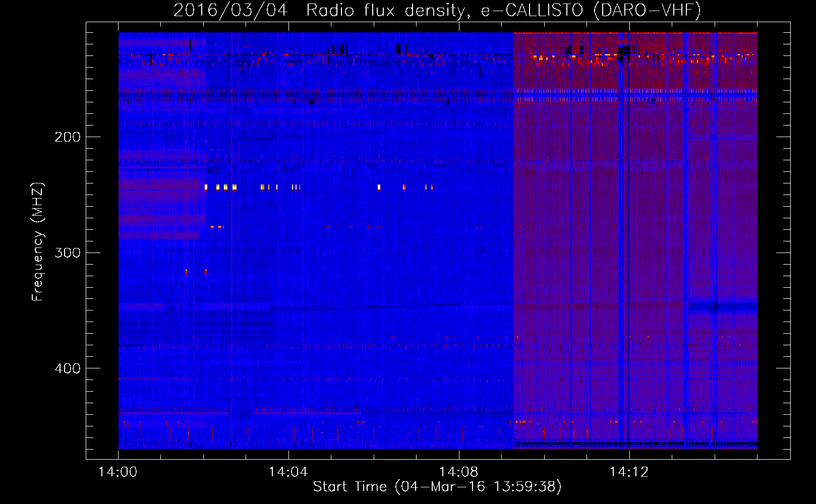This screenshot has height=504, width=816.
Task: Click the 200 frequency tick label
Action: pos(68,137)
